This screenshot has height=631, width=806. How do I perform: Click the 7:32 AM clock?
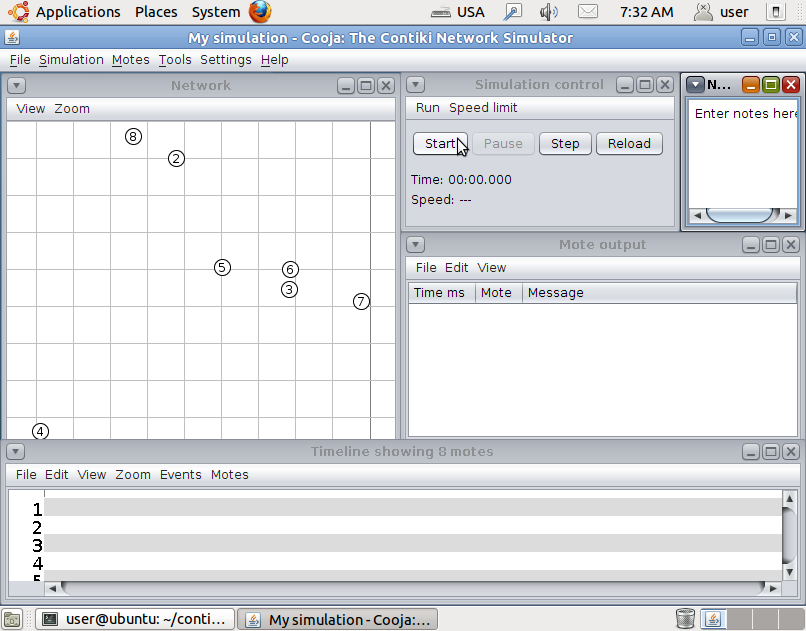(x=647, y=12)
